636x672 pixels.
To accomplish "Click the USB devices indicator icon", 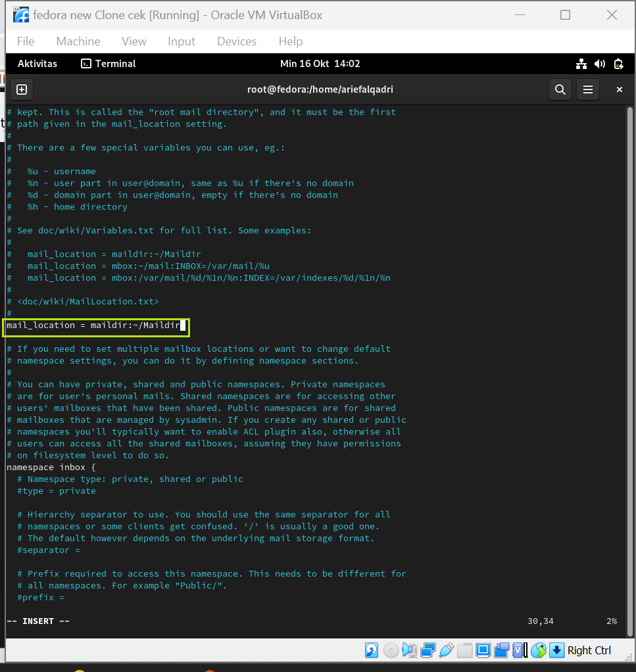I will 446,650.
